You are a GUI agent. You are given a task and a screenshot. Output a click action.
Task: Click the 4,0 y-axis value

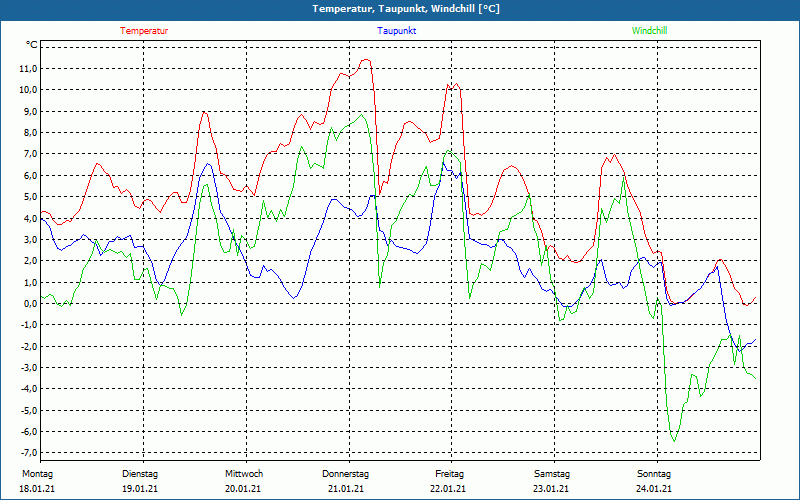tap(30, 218)
